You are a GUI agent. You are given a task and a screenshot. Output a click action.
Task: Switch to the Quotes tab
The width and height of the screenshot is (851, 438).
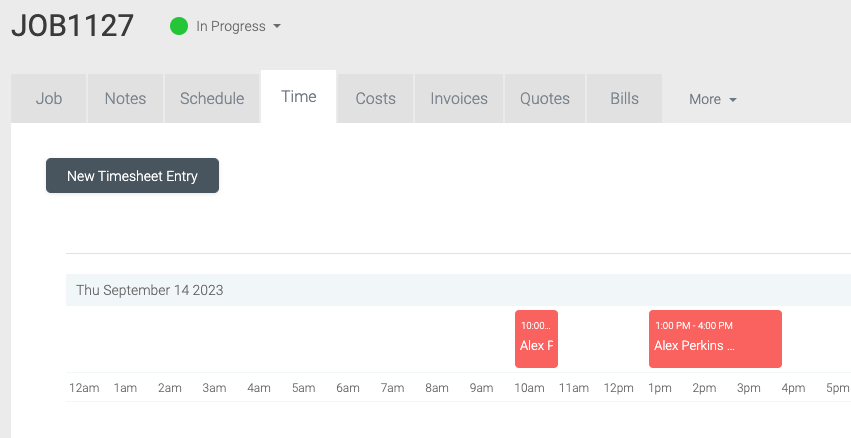[545, 98]
